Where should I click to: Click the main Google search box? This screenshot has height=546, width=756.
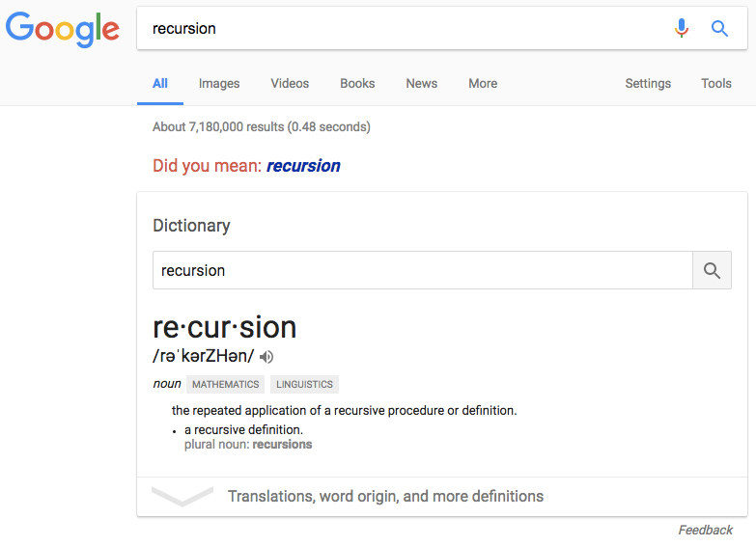point(406,29)
